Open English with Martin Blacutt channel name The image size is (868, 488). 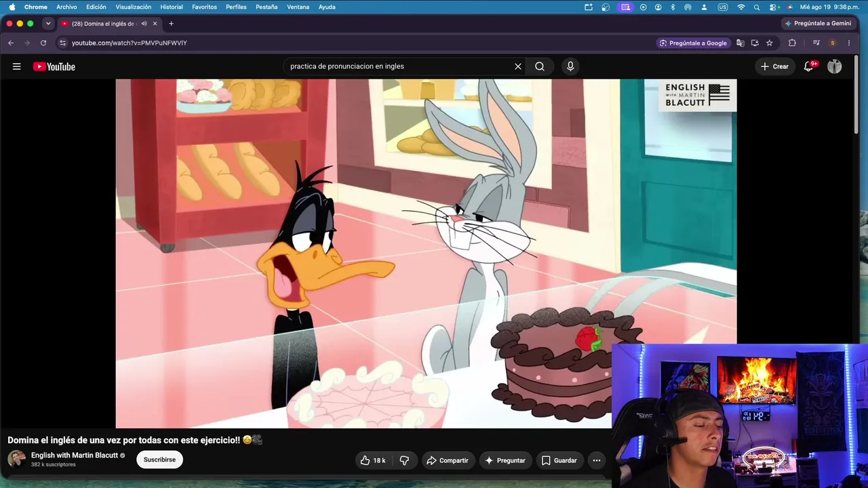click(75, 455)
